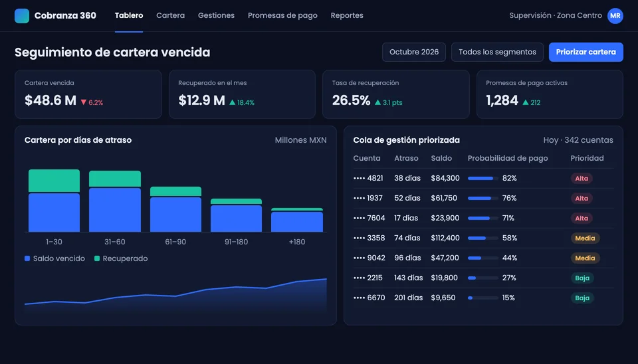Image resolution: width=638 pixels, height=364 pixels.
Task: Click the 91–180 axis label
Action: coord(236,242)
